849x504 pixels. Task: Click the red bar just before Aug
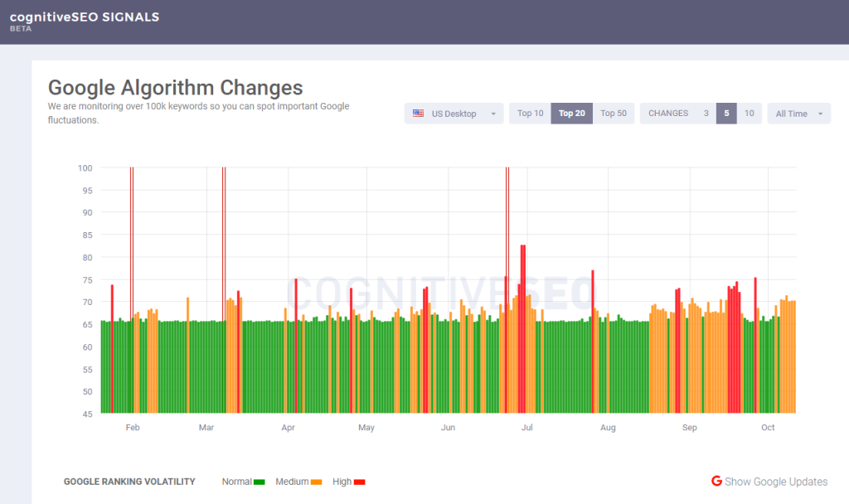pyautogui.click(x=593, y=342)
